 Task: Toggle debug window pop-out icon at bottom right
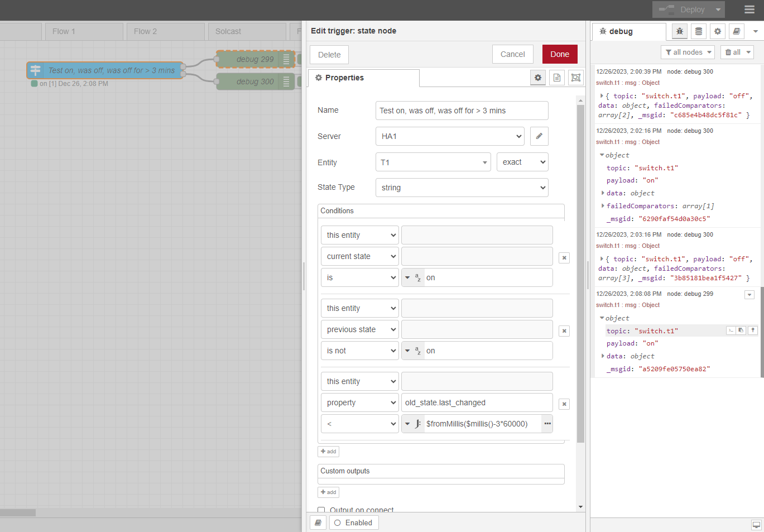756,525
